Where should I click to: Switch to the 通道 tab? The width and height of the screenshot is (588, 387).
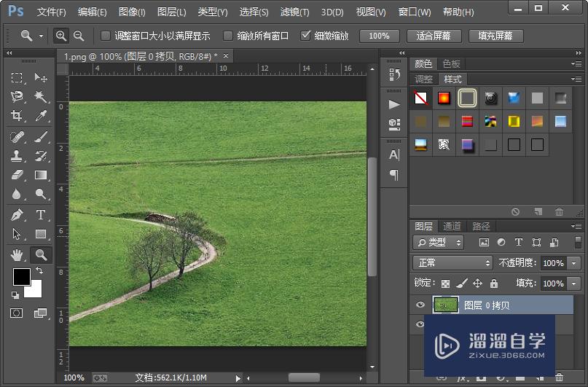pos(452,226)
